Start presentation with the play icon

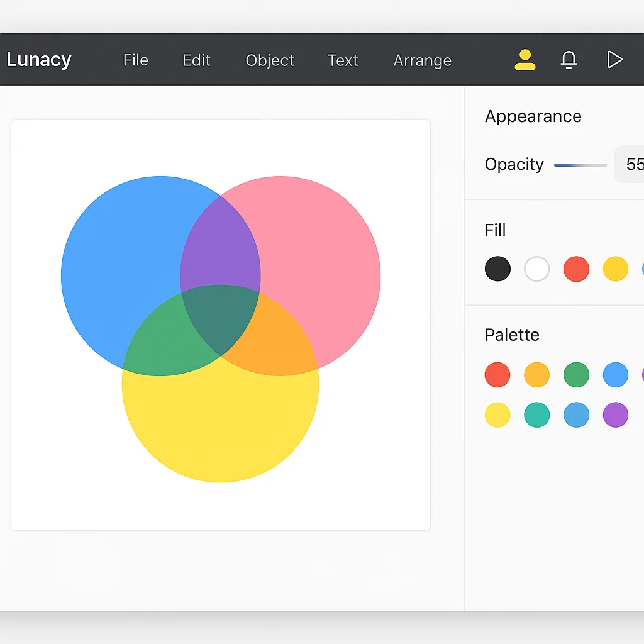pos(614,60)
